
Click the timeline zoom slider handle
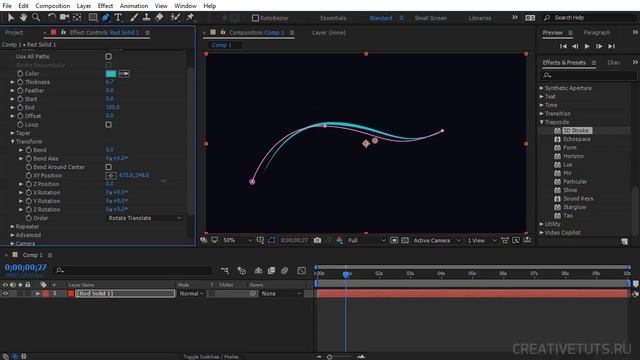329,357
